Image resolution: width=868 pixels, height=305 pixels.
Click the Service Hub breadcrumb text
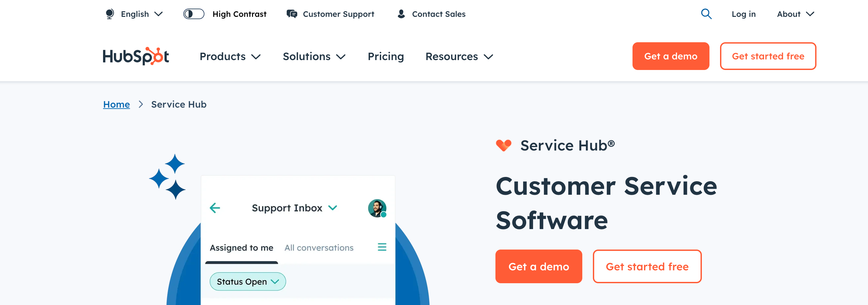(x=179, y=104)
